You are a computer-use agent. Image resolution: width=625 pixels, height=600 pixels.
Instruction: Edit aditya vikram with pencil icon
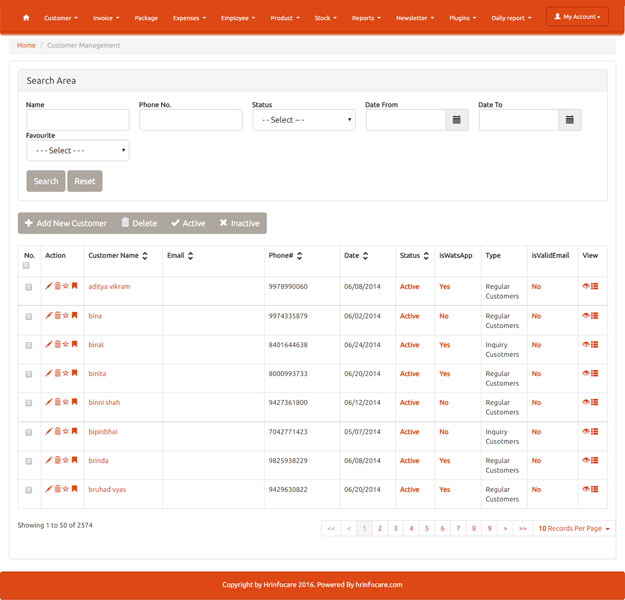(x=49, y=286)
